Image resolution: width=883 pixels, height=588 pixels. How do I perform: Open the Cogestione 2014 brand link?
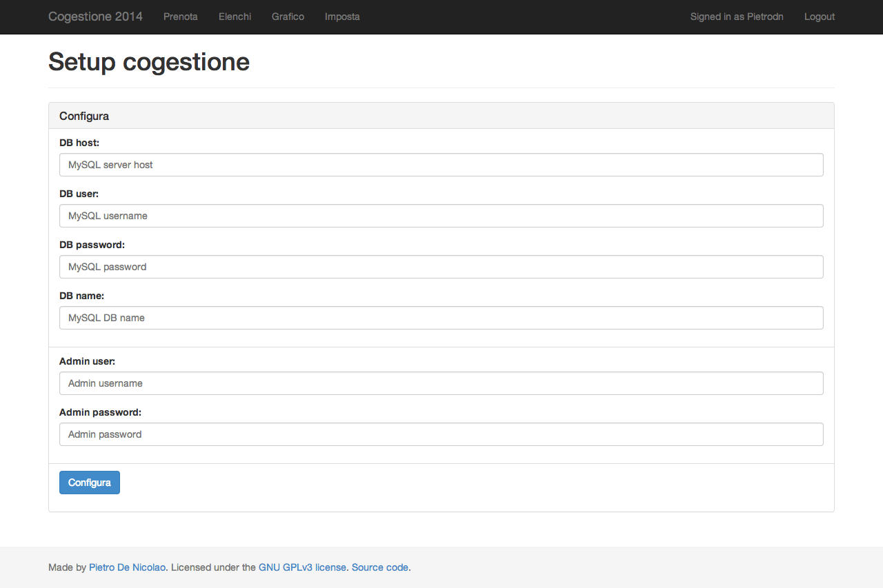coord(95,17)
